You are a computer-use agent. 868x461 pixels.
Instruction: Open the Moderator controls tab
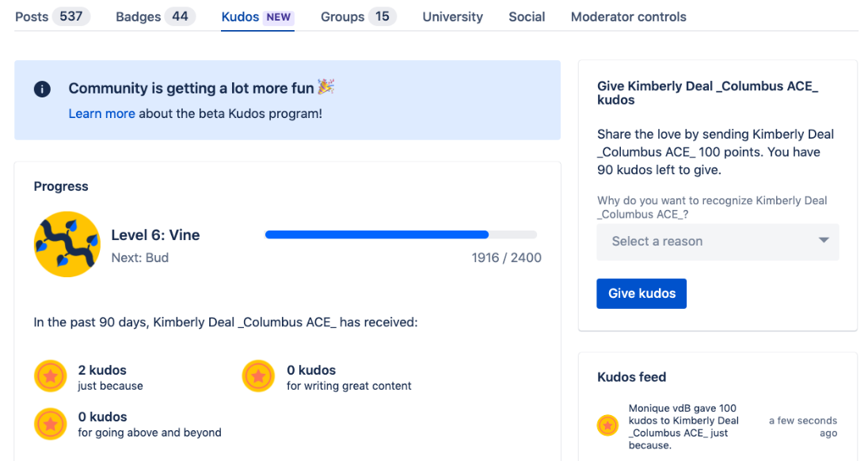point(628,17)
